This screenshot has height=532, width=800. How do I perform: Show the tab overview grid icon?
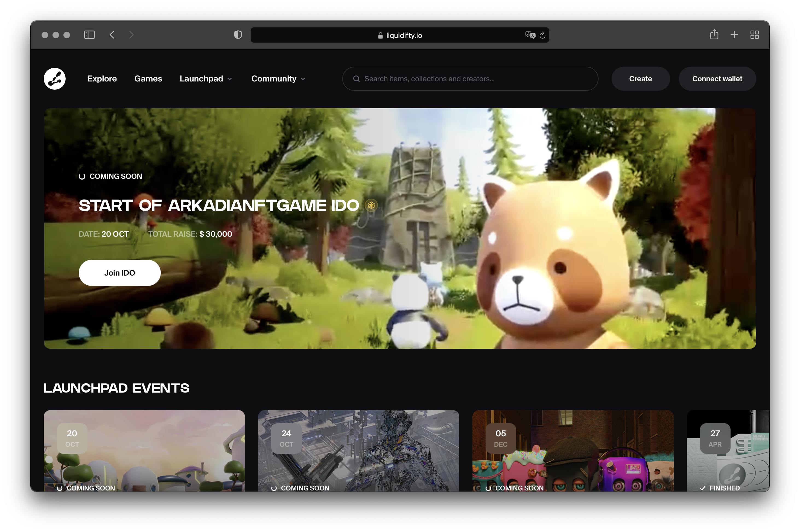tap(755, 35)
